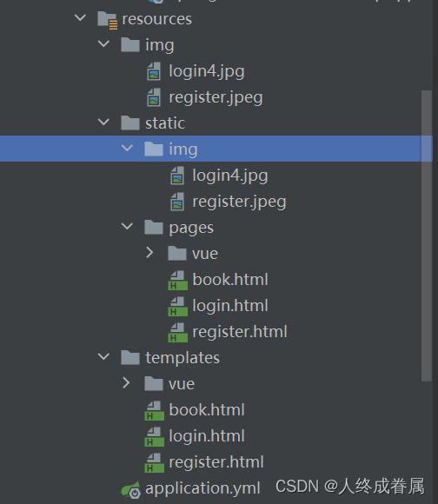Click the img folder icon under resources
The width and height of the screenshot is (438, 504).
[x=130, y=44]
